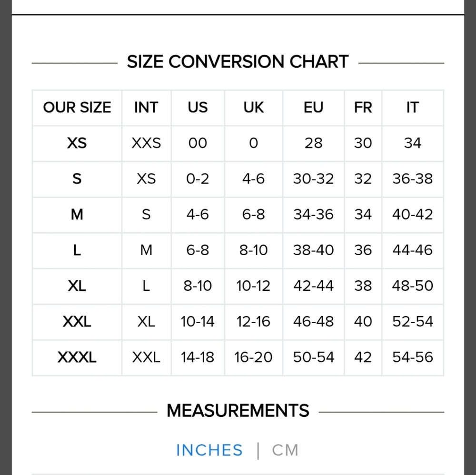The image size is (476, 475).
Task: Click FR value 38 cell
Action: [363, 286]
